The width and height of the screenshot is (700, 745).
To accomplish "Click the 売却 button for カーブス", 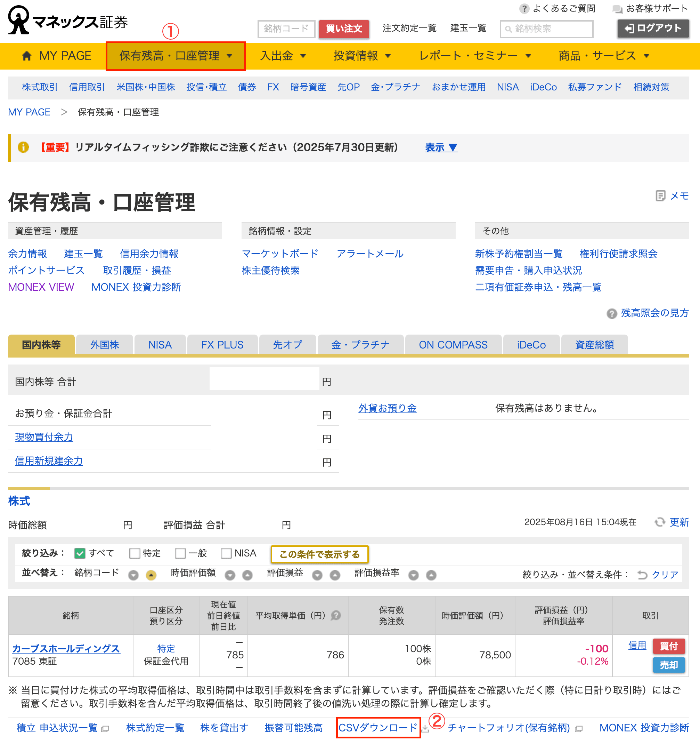I will click(x=668, y=665).
